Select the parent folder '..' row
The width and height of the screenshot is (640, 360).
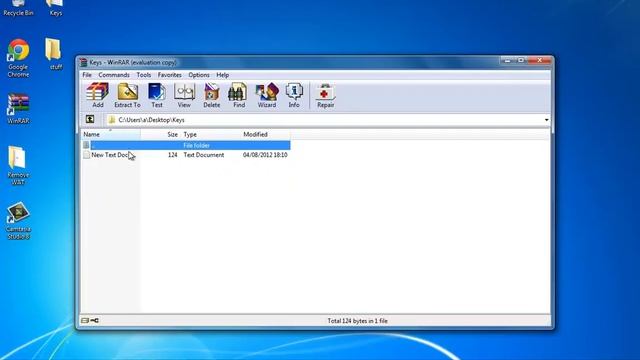click(x=186, y=145)
